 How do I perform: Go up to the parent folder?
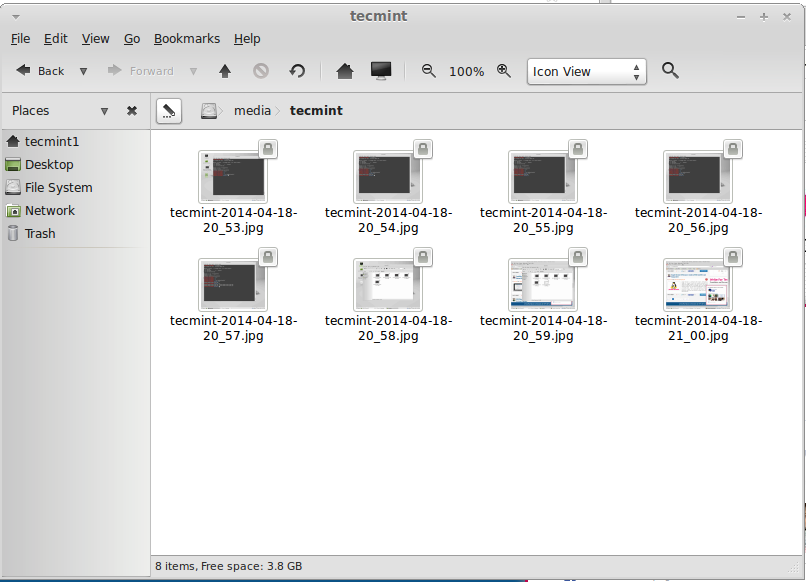(225, 71)
